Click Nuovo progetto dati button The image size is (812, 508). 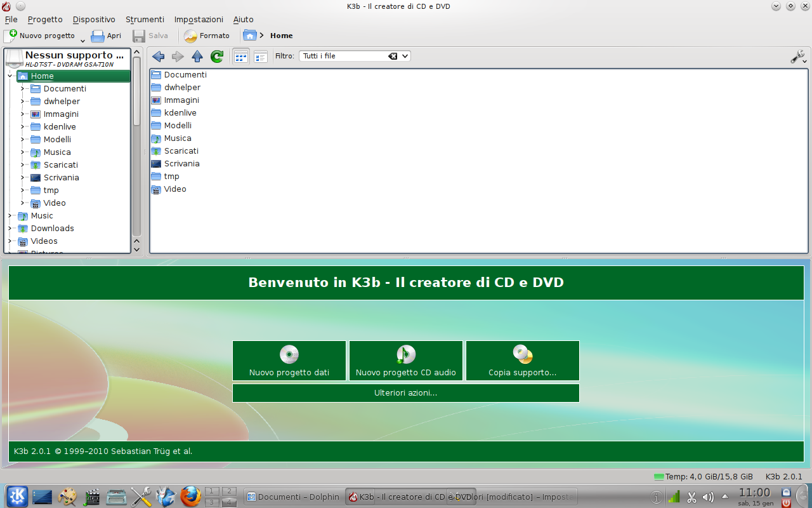tap(289, 361)
